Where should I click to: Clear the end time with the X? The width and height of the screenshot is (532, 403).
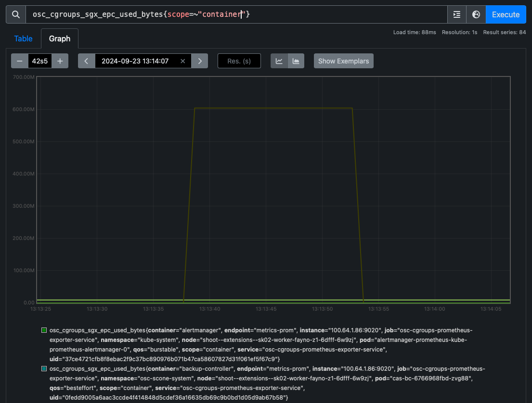pos(183,61)
